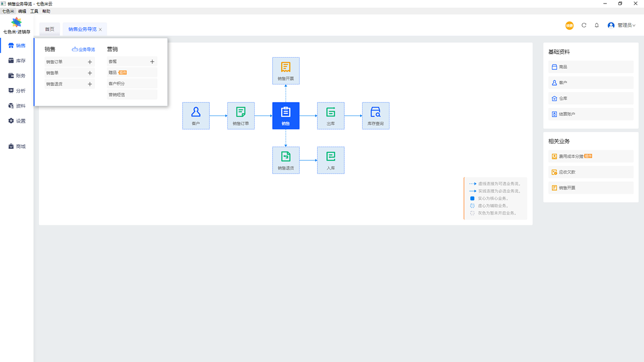Close the 销售业务导览 tab
Image resolution: width=644 pixels, height=362 pixels.
pos(100,30)
